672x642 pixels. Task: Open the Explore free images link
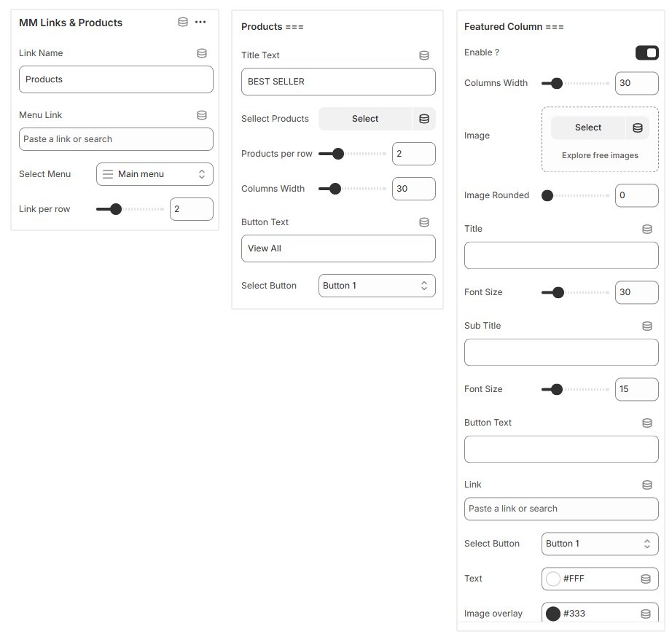coord(600,155)
